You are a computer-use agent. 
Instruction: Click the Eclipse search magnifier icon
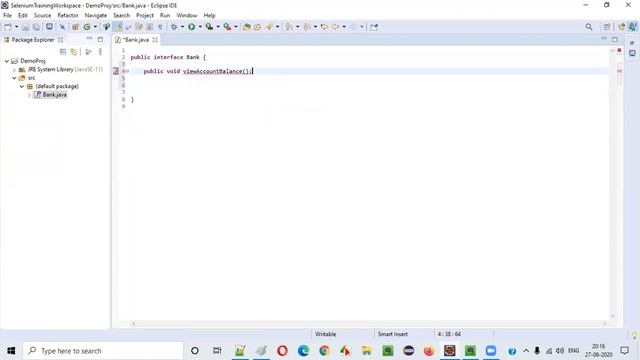pos(589,27)
